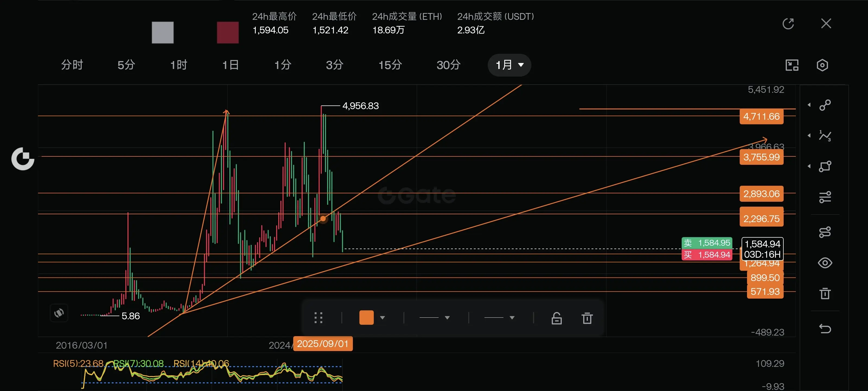Click the gray color square
Viewport: 868px width, 391px height.
(x=162, y=32)
